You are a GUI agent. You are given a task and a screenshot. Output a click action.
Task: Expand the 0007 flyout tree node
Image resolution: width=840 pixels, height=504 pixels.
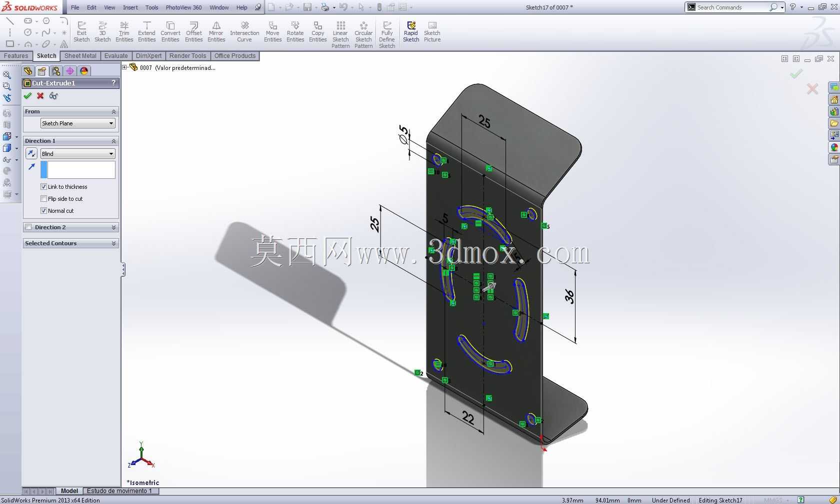[125, 67]
